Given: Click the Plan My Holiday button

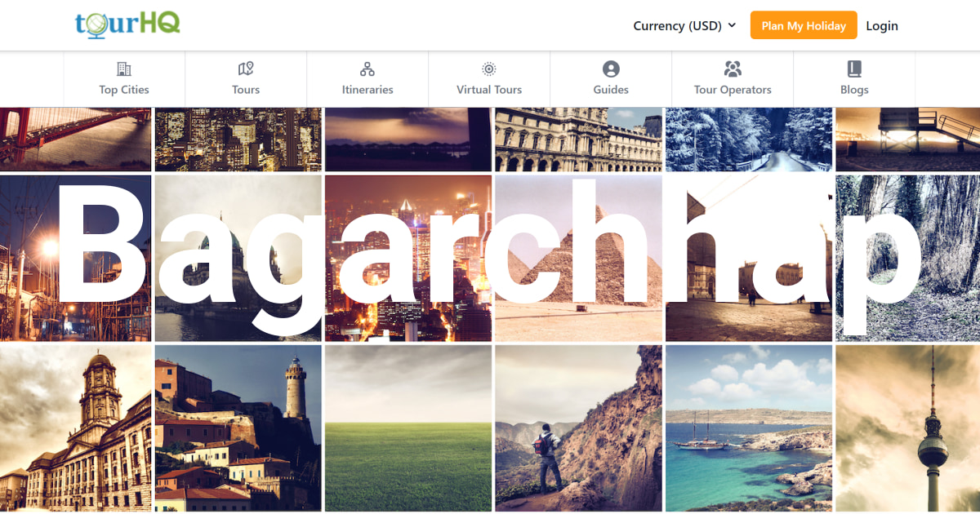Looking at the screenshot, I should tap(804, 25).
